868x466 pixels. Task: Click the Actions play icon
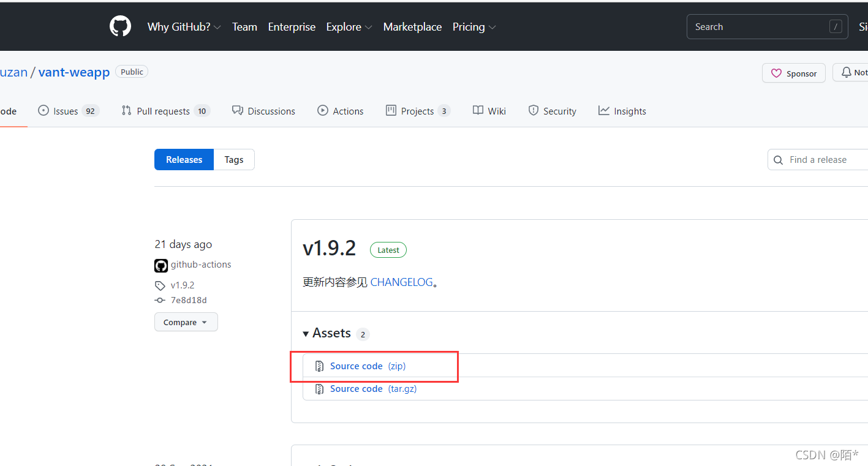[x=323, y=110]
